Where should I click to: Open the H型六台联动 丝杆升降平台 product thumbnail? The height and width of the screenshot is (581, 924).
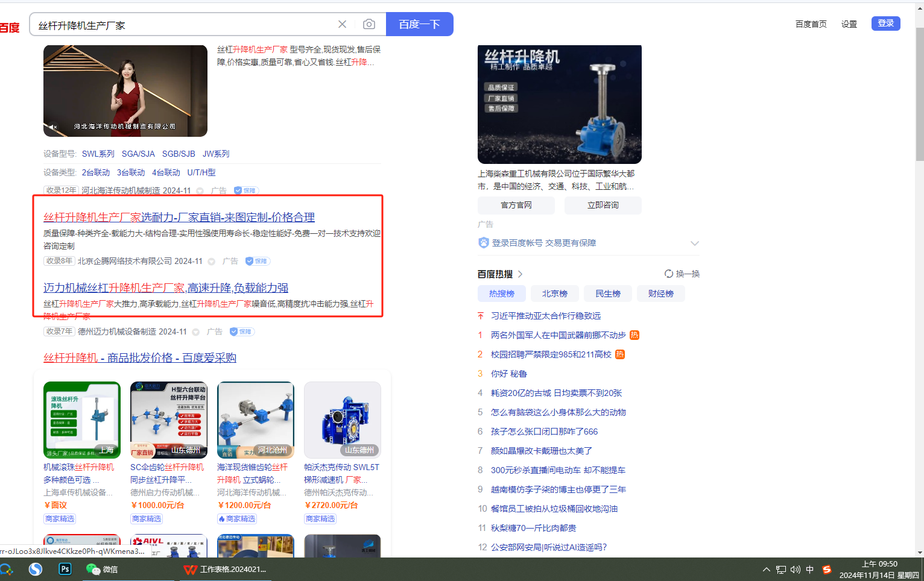point(169,420)
